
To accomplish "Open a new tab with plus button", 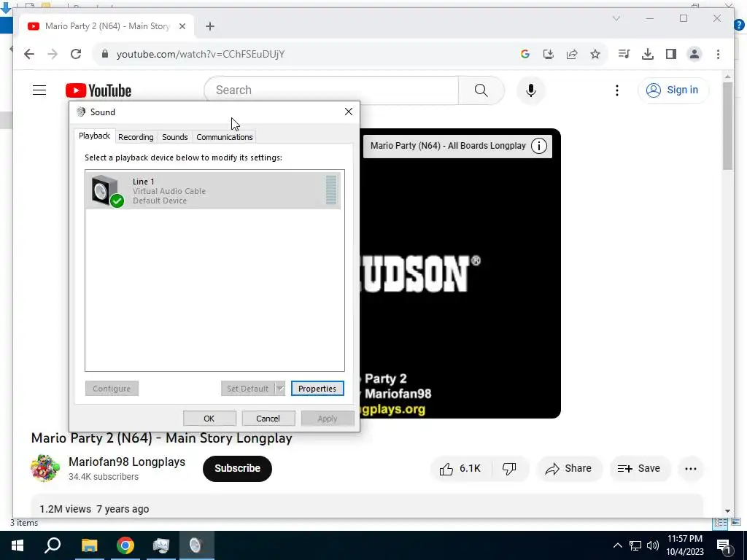I will pyautogui.click(x=210, y=26).
